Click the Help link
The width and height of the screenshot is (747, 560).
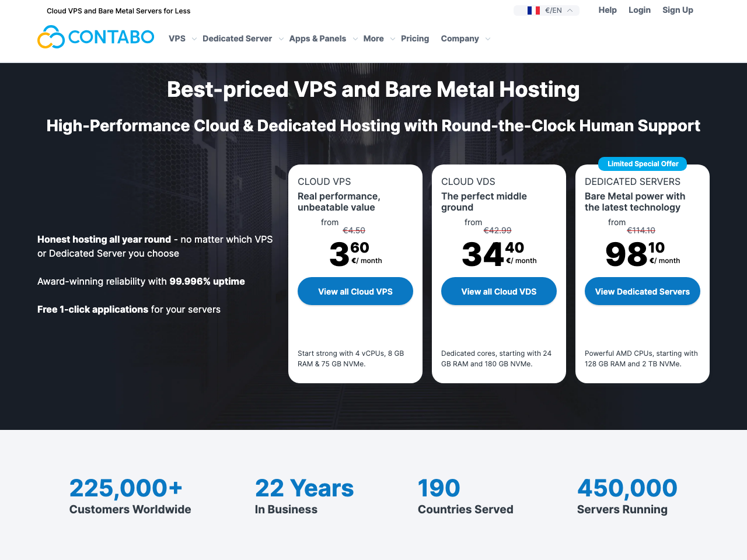click(x=608, y=10)
